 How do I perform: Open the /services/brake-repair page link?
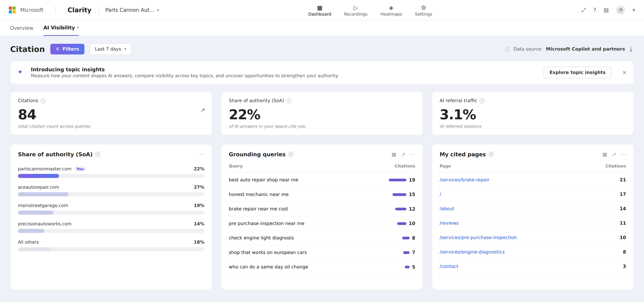[x=464, y=180]
